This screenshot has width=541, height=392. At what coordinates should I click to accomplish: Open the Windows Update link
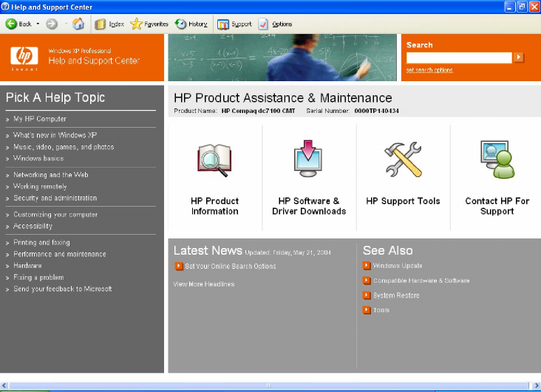[398, 266]
